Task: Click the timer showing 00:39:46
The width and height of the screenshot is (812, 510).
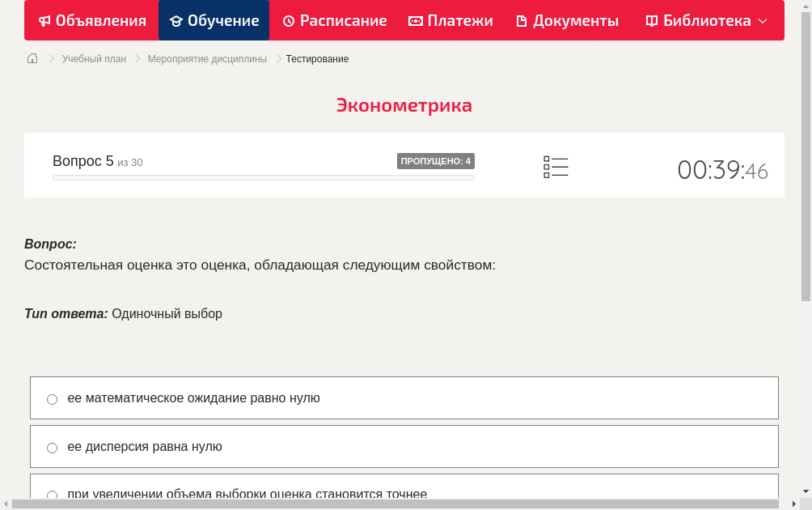Action: [x=722, y=168]
